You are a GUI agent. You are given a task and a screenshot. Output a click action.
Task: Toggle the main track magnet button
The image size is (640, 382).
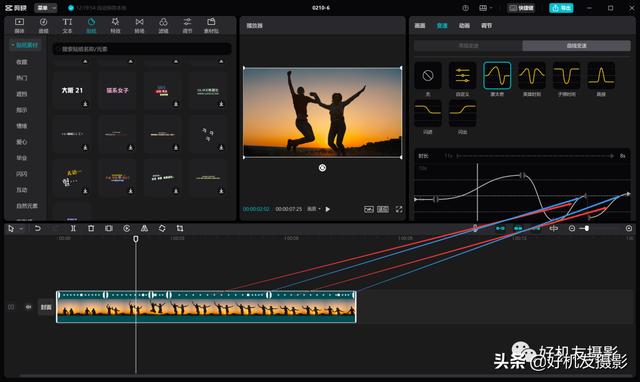tap(500, 229)
